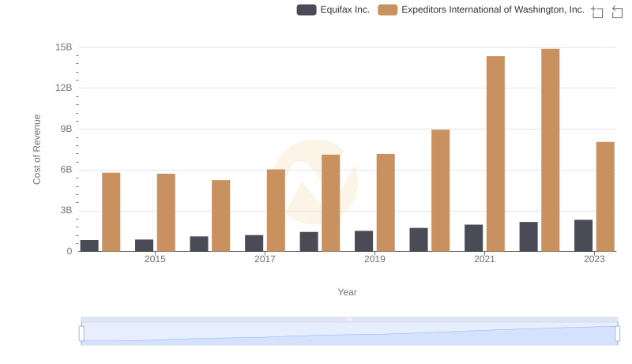Click the 2015 x-axis label
632x364 pixels.
(x=155, y=259)
